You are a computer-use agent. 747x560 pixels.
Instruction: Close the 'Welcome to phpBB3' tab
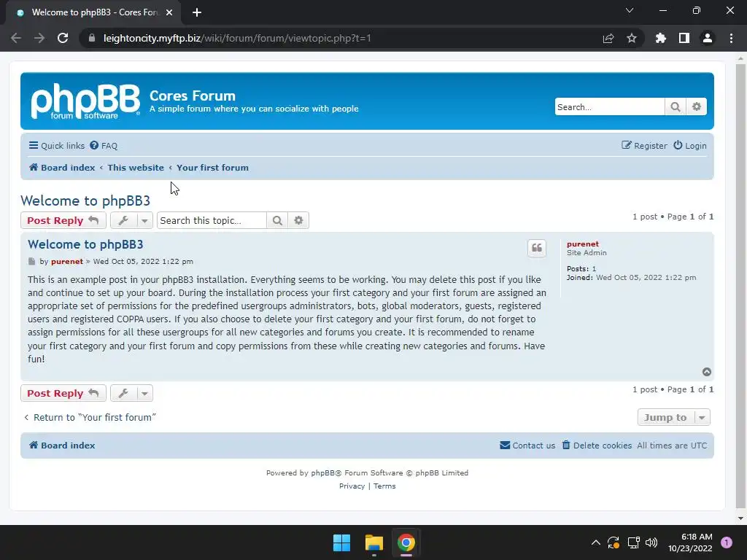tap(169, 12)
